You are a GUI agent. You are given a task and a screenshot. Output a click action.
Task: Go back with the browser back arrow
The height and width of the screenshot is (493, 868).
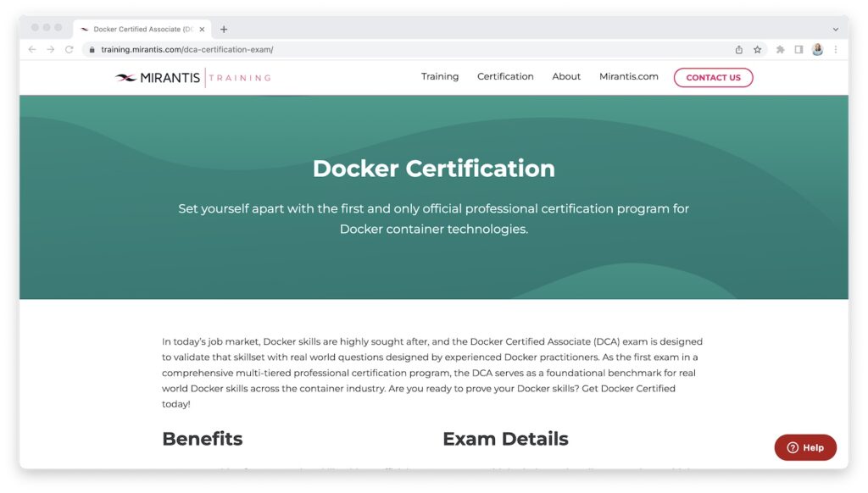pyautogui.click(x=32, y=49)
